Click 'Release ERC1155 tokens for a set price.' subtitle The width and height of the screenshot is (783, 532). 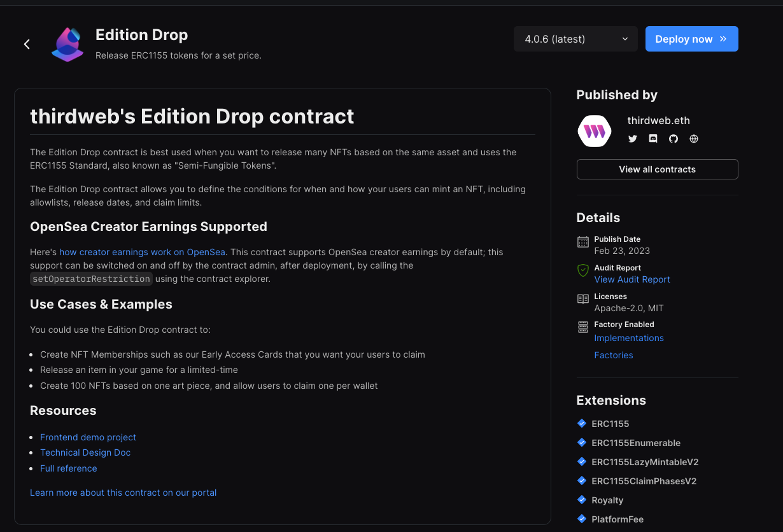pyautogui.click(x=178, y=55)
